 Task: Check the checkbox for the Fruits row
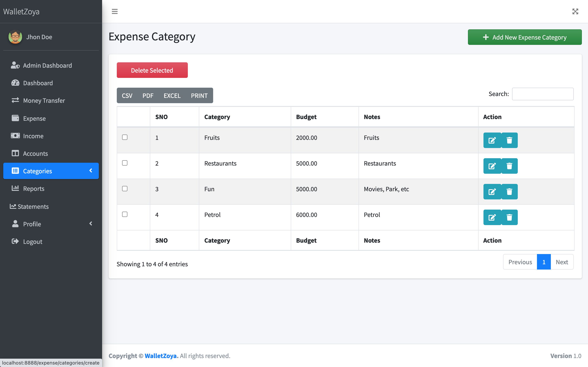point(125,137)
